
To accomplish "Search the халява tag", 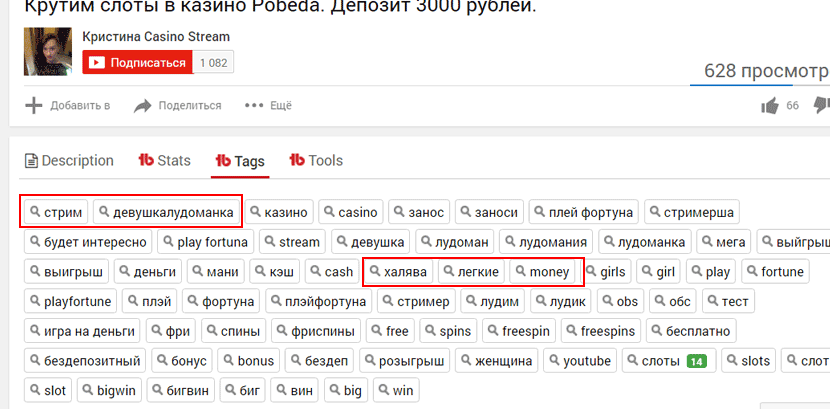I will 399,271.
